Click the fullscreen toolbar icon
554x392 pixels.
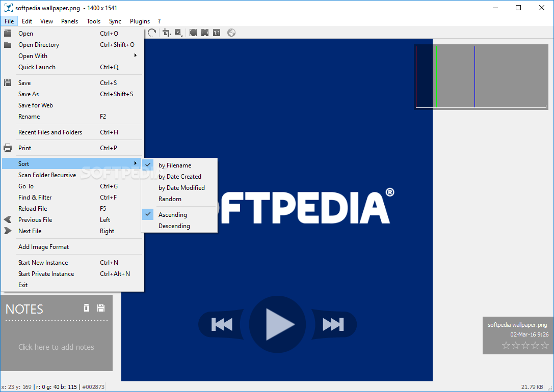pos(193,33)
